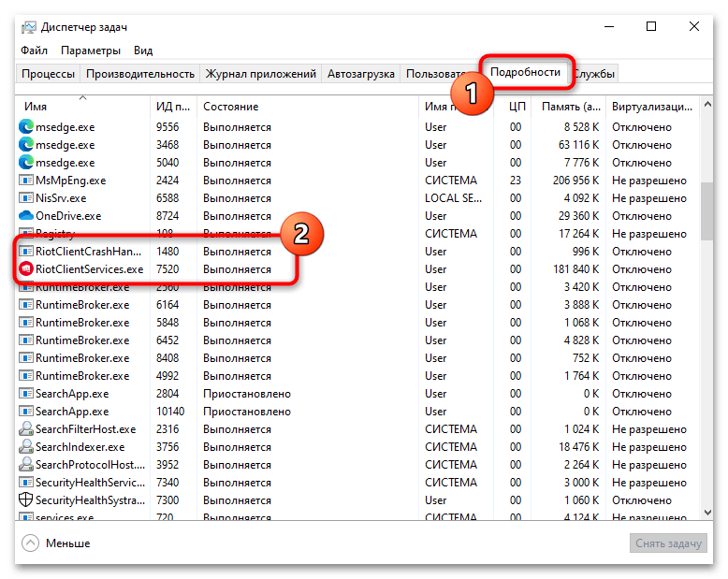Switch to the Журнал приложений tab
Screen dimensions: 728x579
pyautogui.click(x=260, y=74)
